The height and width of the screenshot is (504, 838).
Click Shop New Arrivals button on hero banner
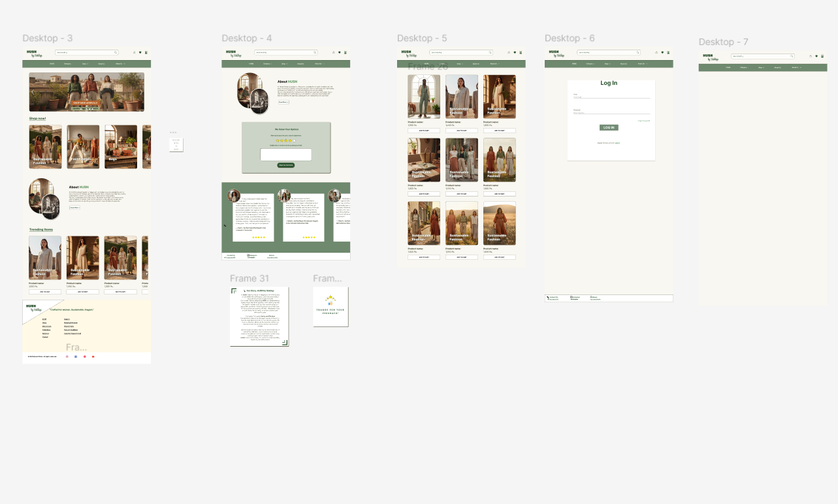coord(86,103)
